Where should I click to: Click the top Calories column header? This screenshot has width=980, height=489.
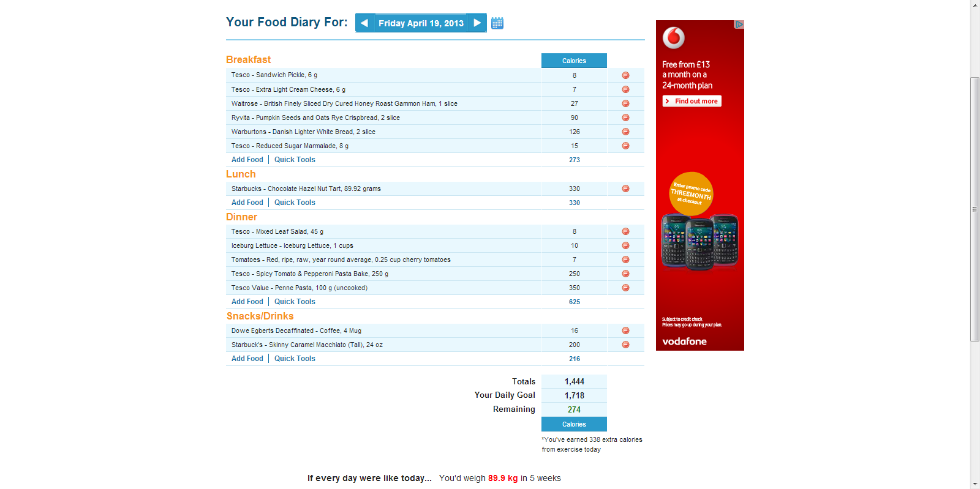pyautogui.click(x=574, y=61)
